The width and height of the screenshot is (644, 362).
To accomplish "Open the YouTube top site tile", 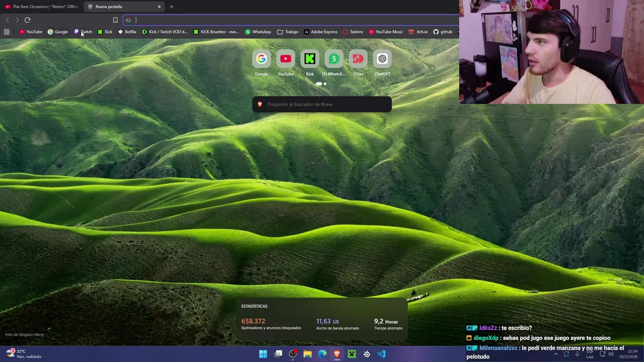I will tap(285, 63).
